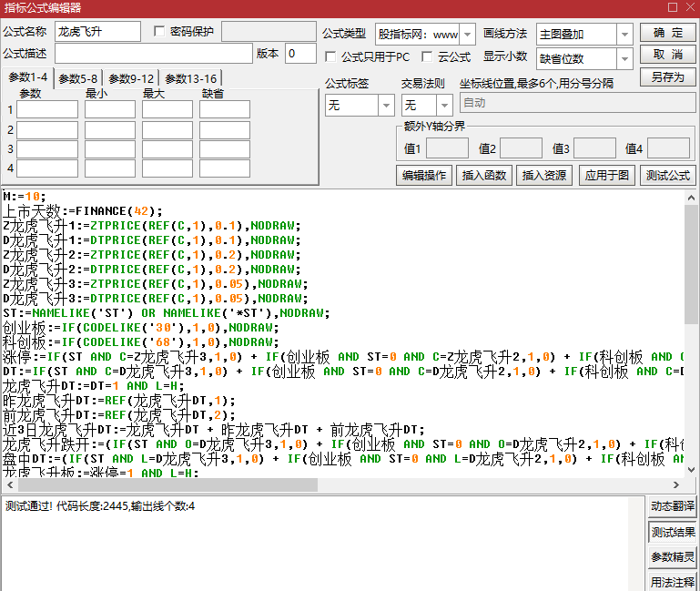Click the 测试通过 result message
The height and width of the screenshot is (591, 700).
(100, 506)
